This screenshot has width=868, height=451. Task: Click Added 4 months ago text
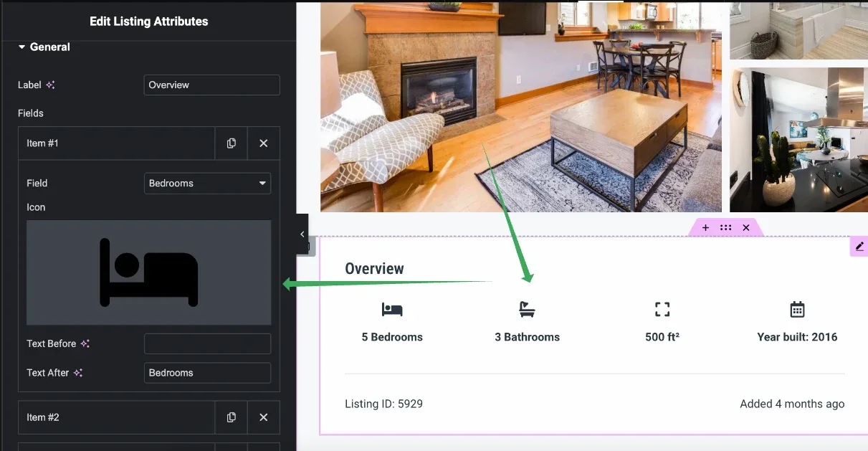[792, 404]
